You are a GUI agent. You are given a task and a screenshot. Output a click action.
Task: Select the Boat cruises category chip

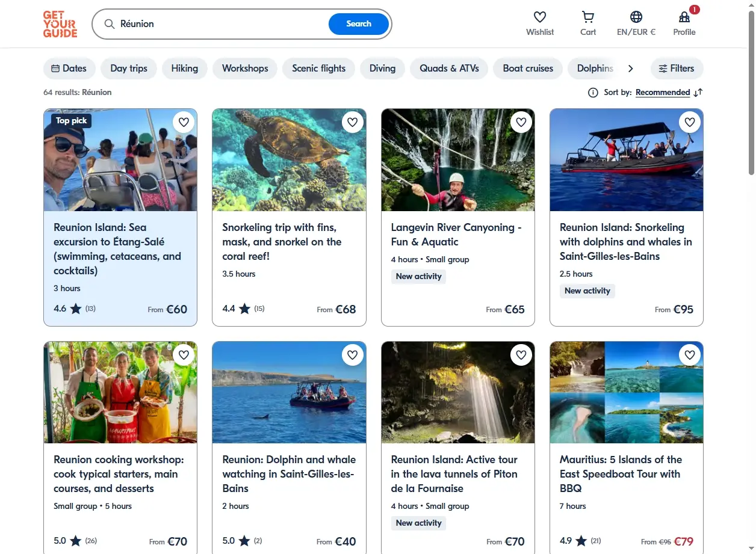pos(528,68)
